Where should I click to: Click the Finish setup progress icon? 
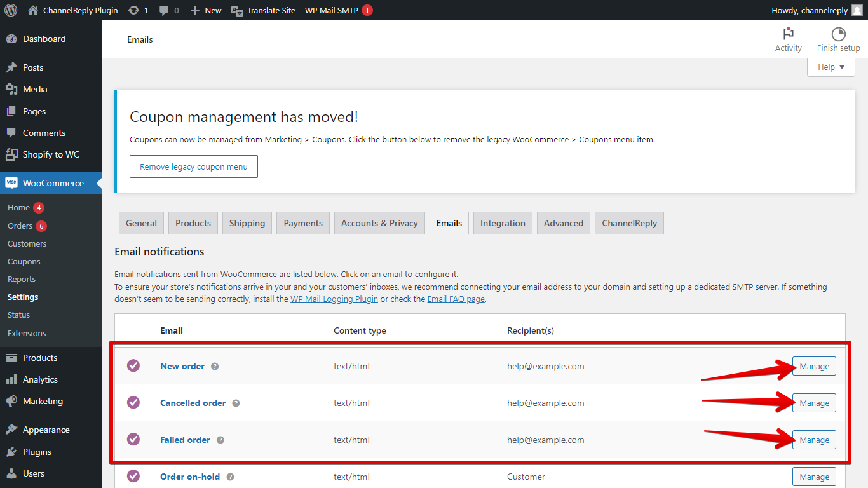point(839,34)
